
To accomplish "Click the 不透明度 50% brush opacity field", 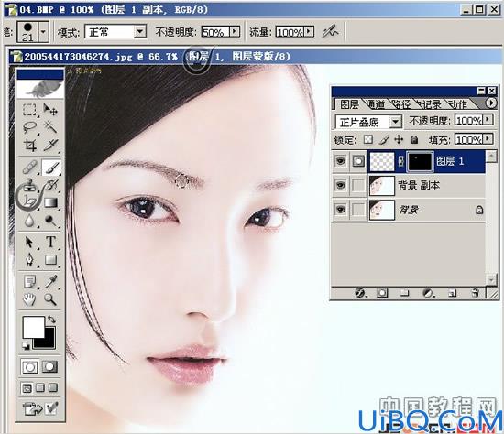I will (215, 32).
